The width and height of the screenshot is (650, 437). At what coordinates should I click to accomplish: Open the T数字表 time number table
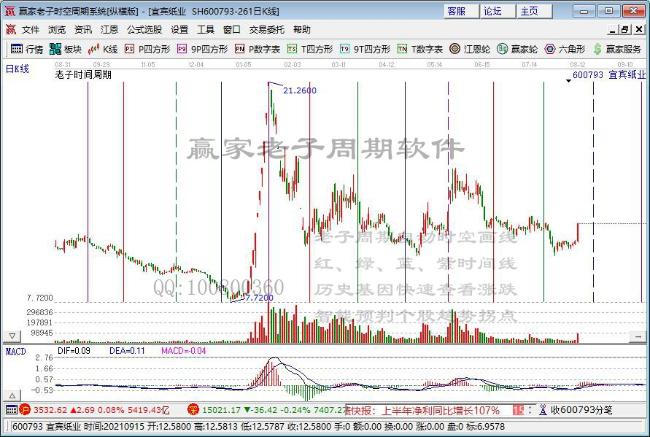pos(420,49)
